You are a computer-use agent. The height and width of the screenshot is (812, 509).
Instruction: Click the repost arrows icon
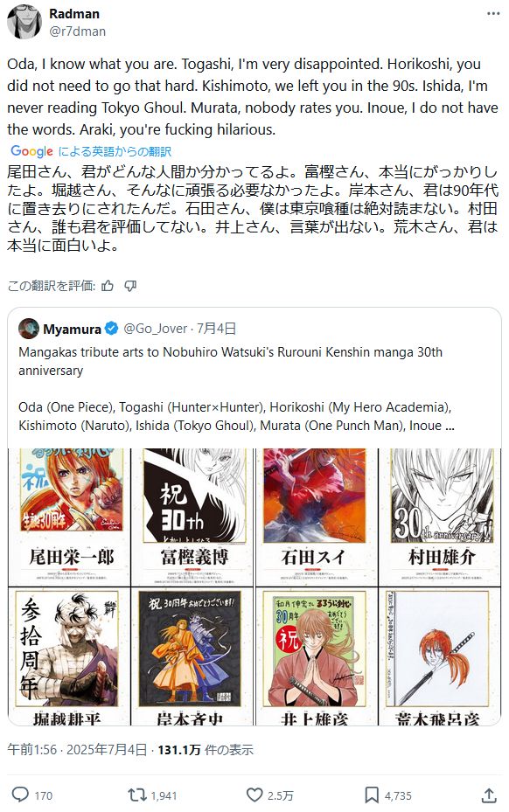(x=136, y=795)
